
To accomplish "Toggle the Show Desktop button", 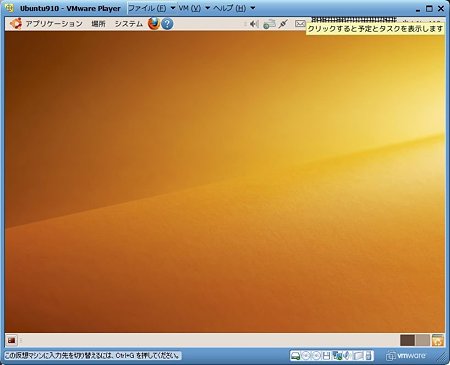I will tap(12, 340).
